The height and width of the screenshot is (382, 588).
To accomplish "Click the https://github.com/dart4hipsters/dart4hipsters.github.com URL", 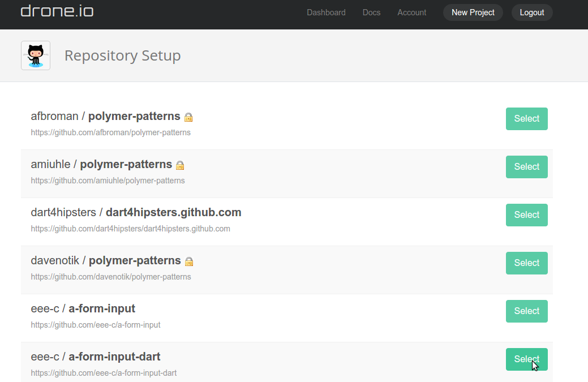I will [131, 229].
